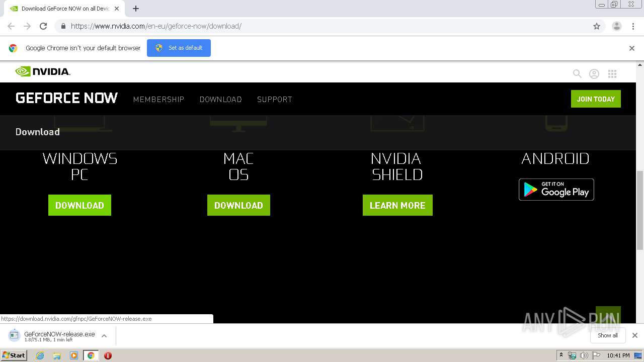The width and height of the screenshot is (644, 362).
Task: Click the Action Center flag icon
Action: click(x=596, y=355)
